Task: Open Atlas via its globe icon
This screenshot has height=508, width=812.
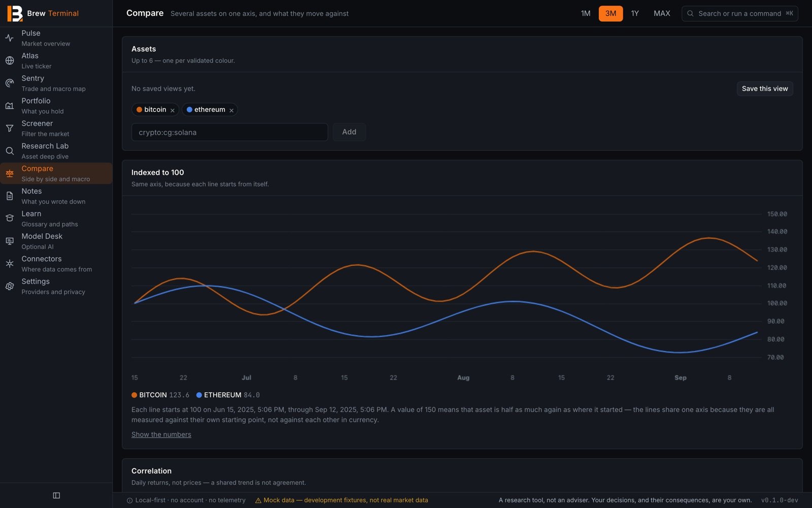Action: (x=10, y=60)
